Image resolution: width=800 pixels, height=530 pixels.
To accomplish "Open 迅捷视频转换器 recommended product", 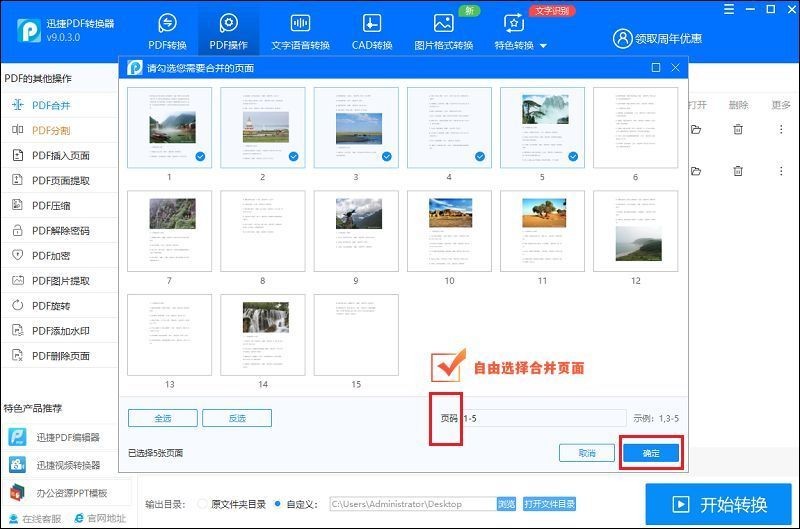I will click(x=55, y=465).
